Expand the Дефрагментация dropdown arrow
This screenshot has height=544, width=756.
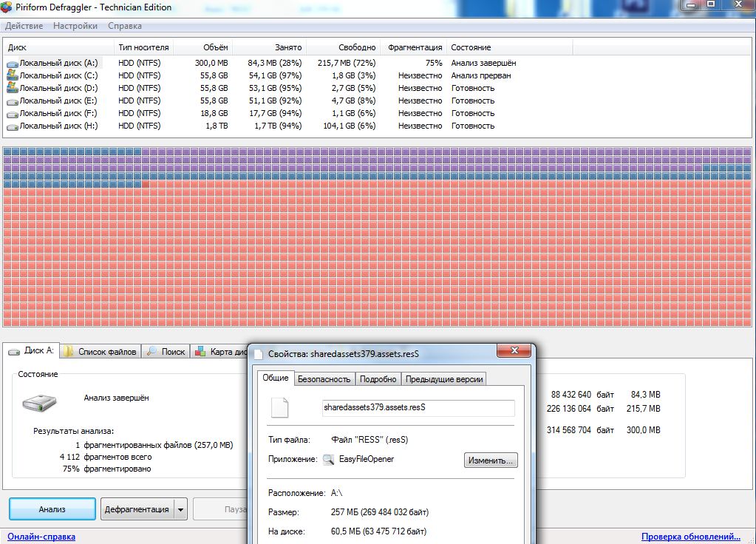click(x=181, y=509)
